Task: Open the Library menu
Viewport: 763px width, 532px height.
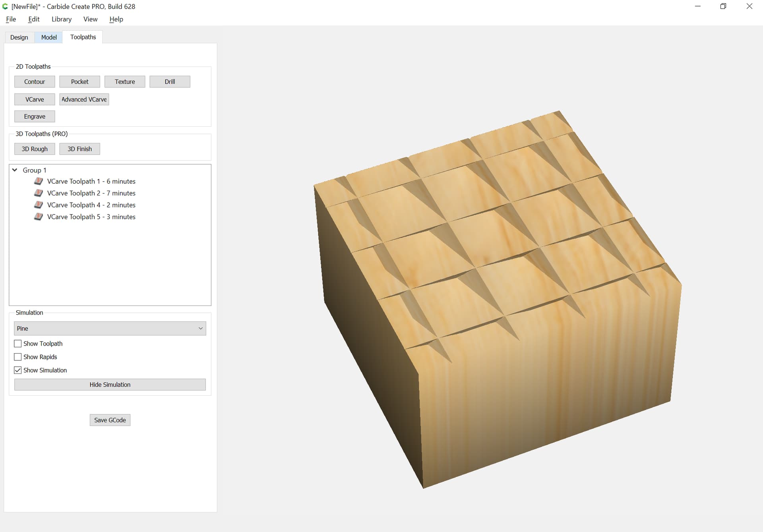Action: point(62,19)
